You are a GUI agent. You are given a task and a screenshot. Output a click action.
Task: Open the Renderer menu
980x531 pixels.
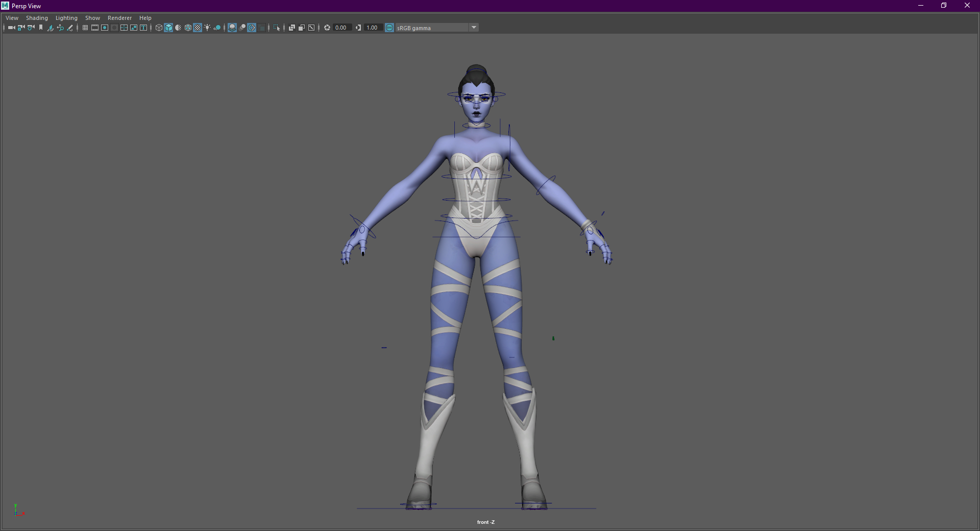pos(119,18)
